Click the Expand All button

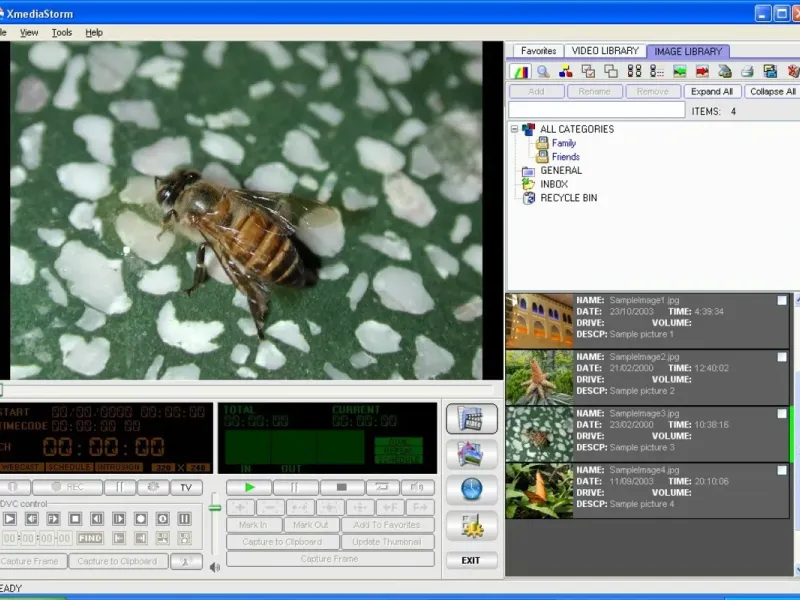pyautogui.click(x=712, y=91)
